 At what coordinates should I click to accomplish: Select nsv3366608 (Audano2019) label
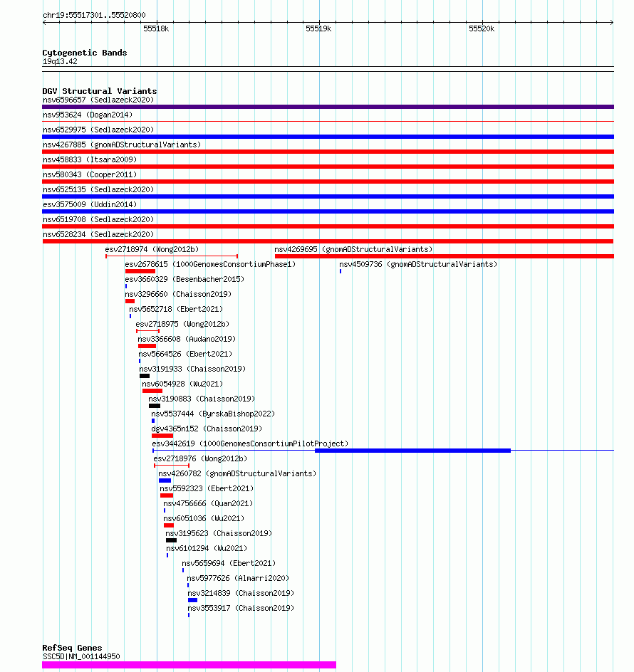tap(187, 339)
